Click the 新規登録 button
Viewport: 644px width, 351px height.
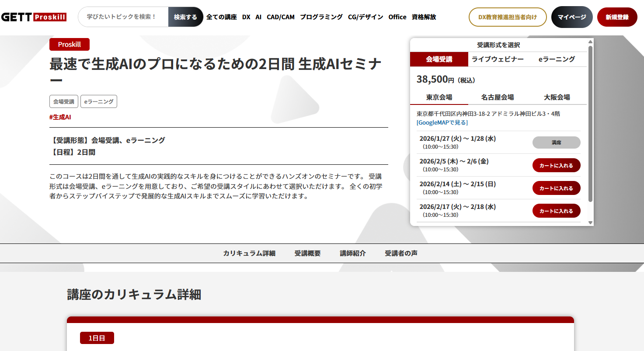(x=617, y=17)
